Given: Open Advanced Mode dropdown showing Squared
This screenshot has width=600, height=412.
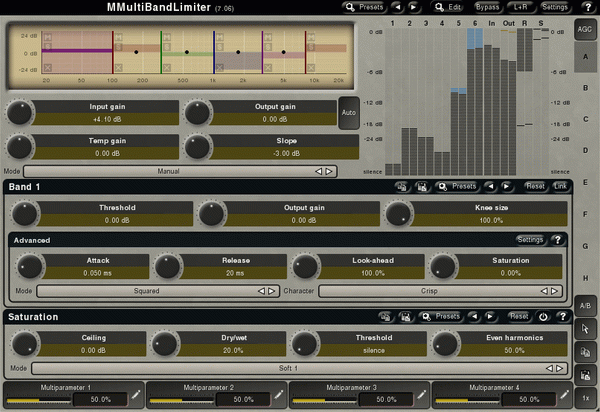Looking at the screenshot, I should tap(158, 291).
